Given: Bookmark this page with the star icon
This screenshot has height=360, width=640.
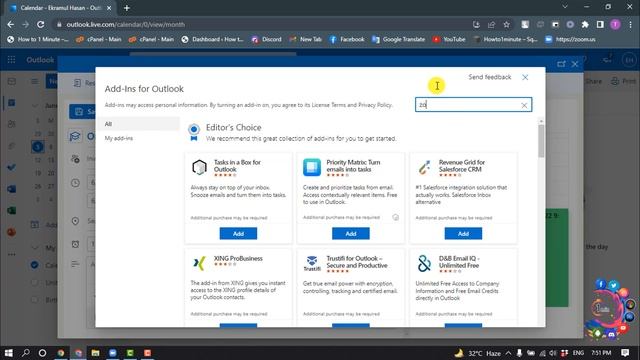Looking at the screenshot, I should click(507, 24).
